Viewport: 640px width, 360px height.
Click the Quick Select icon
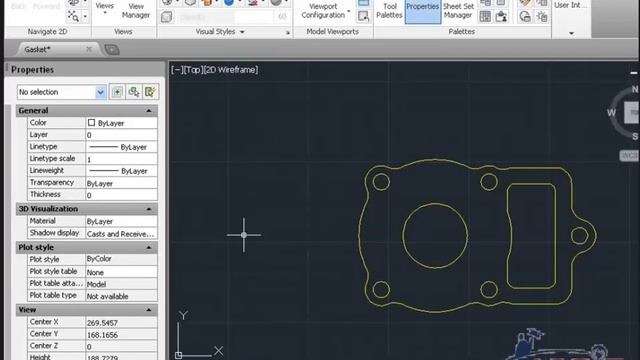[150, 92]
